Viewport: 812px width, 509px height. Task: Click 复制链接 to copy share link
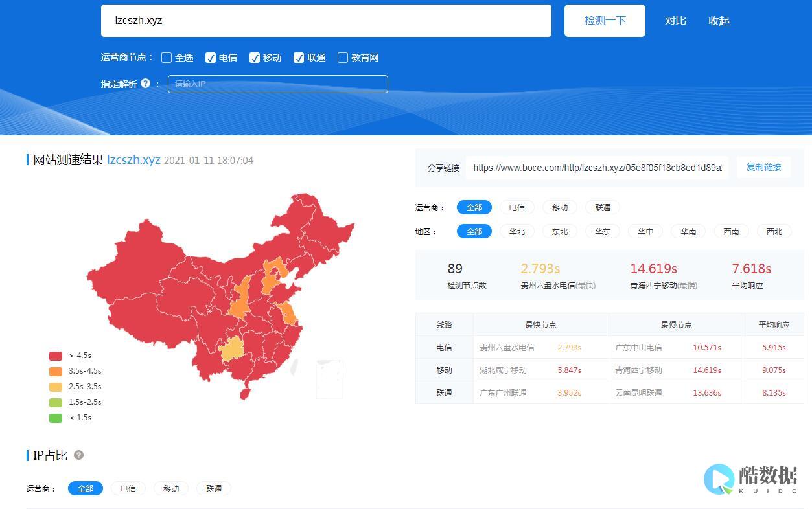coord(763,167)
